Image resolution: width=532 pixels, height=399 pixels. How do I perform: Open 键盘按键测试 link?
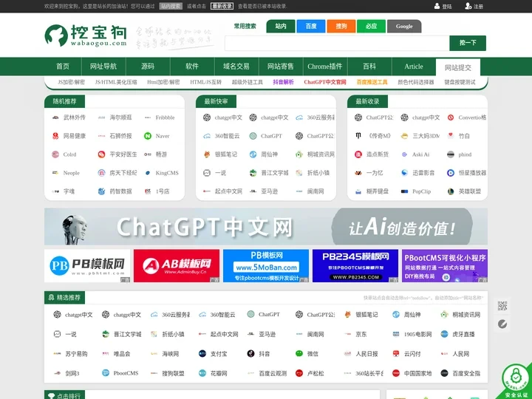[x=460, y=82]
